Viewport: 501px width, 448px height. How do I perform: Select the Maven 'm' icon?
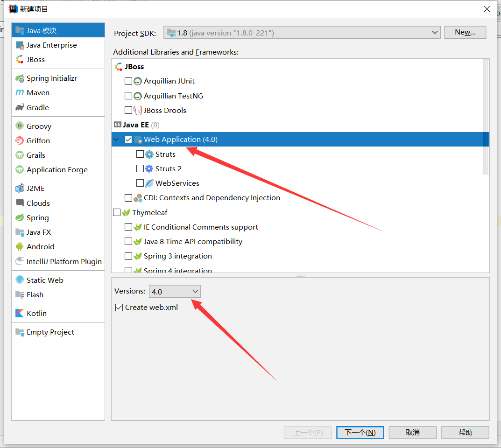[x=20, y=92]
